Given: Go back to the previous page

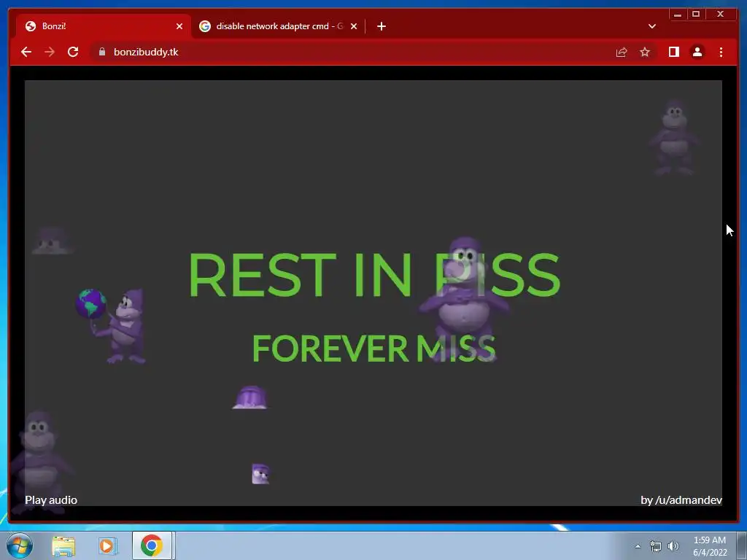Looking at the screenshot, I should coord(26,52).
